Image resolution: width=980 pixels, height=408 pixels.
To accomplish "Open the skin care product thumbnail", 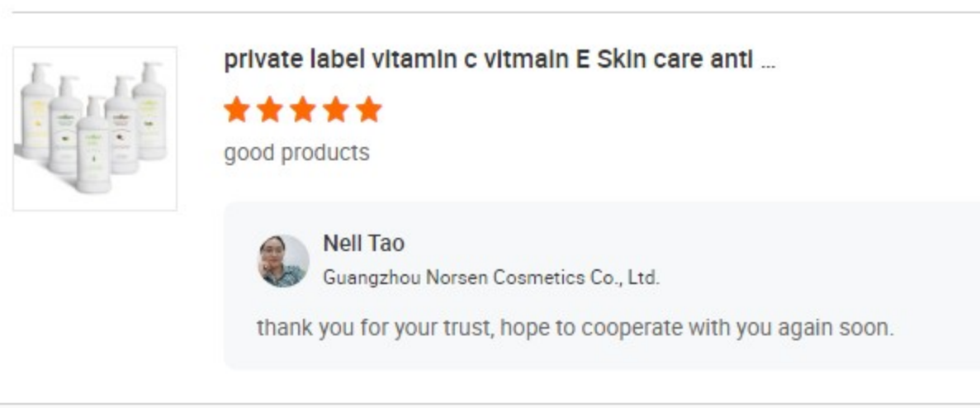I will coord(95,129).
